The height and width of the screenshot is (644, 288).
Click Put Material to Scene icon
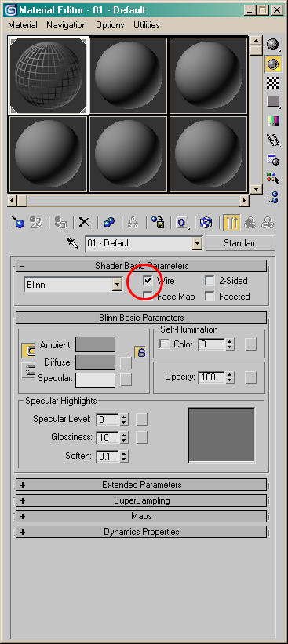click(x=37, y=223)
